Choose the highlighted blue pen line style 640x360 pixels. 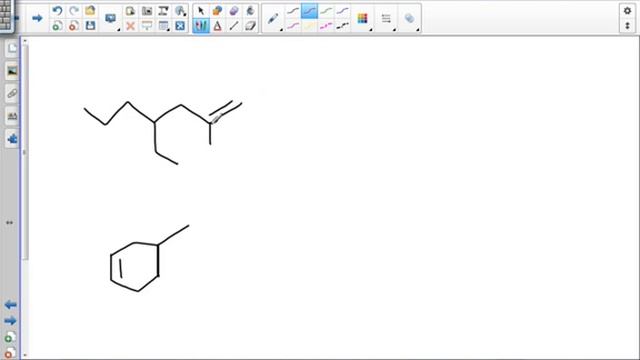309,11
